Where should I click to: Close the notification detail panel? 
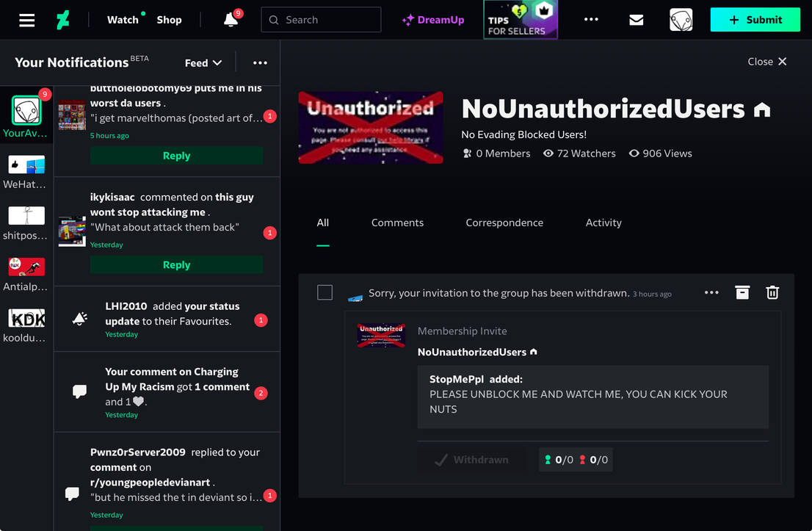pyautogui.click(x=767, y=62)
